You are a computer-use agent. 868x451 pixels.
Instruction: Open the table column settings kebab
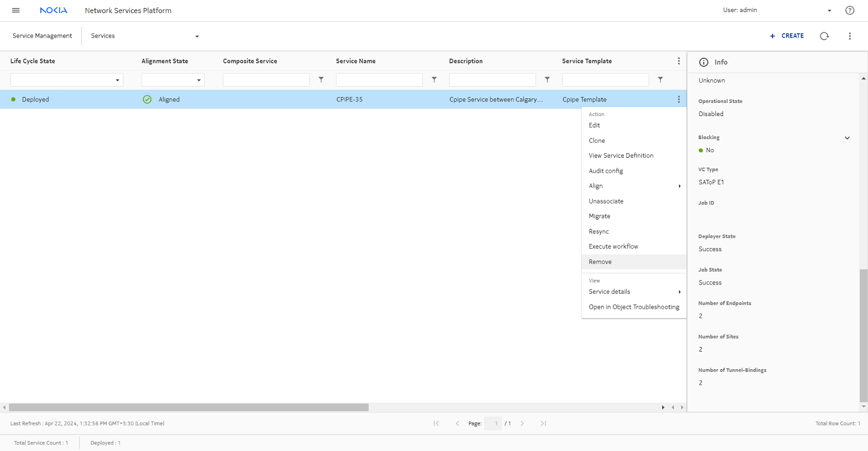point(679,61)
